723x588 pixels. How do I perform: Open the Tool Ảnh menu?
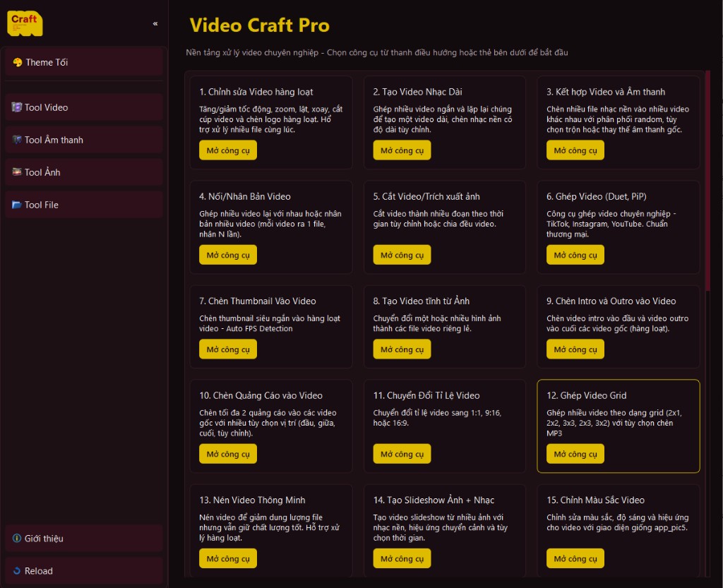click(x=85, y=172)
